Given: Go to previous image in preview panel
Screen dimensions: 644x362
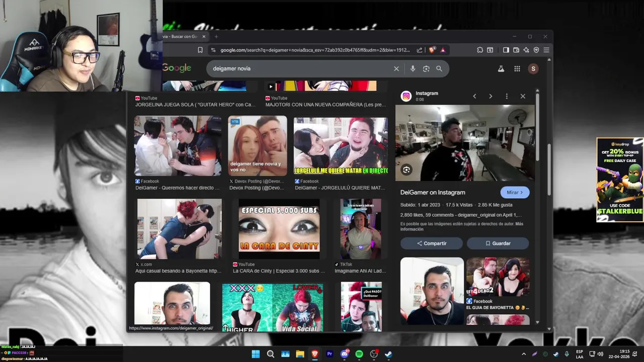Looking at the screenshot, I should click(474, 96).
